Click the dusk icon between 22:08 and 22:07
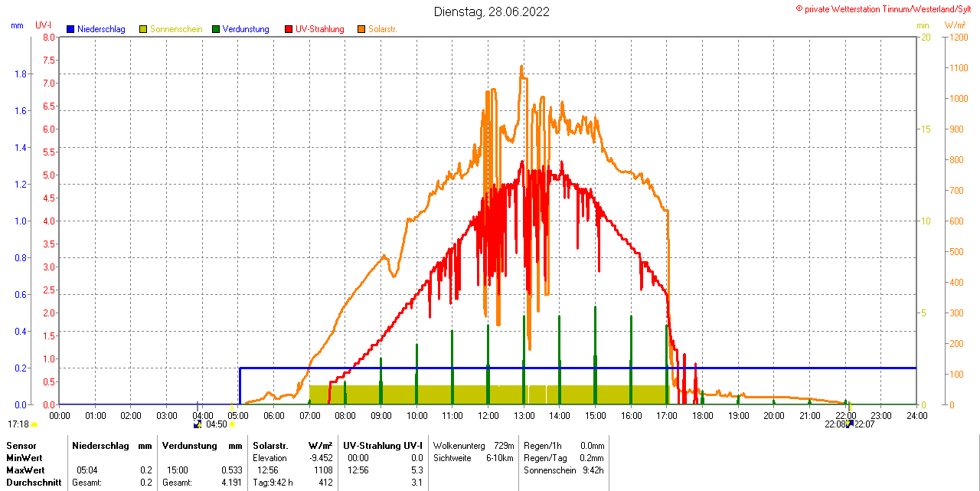This screenshot has height=491, width=980. [x=850, y=424]
